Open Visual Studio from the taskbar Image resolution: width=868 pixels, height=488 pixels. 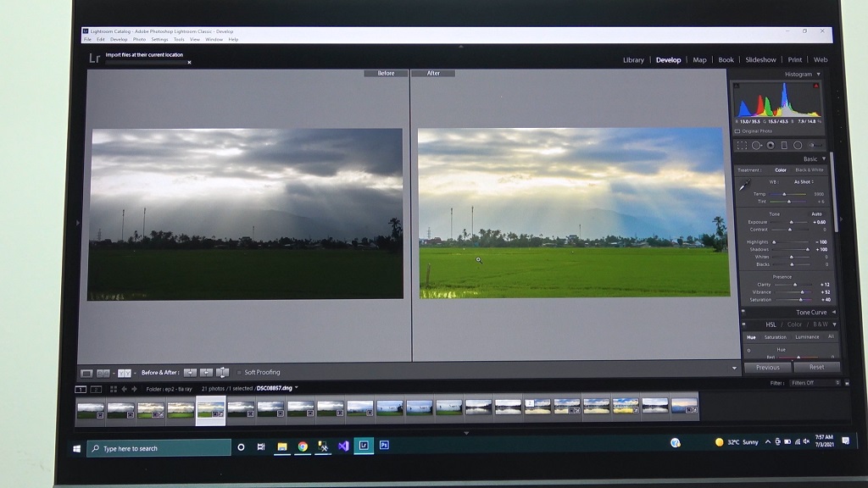(x=343, y=446)
